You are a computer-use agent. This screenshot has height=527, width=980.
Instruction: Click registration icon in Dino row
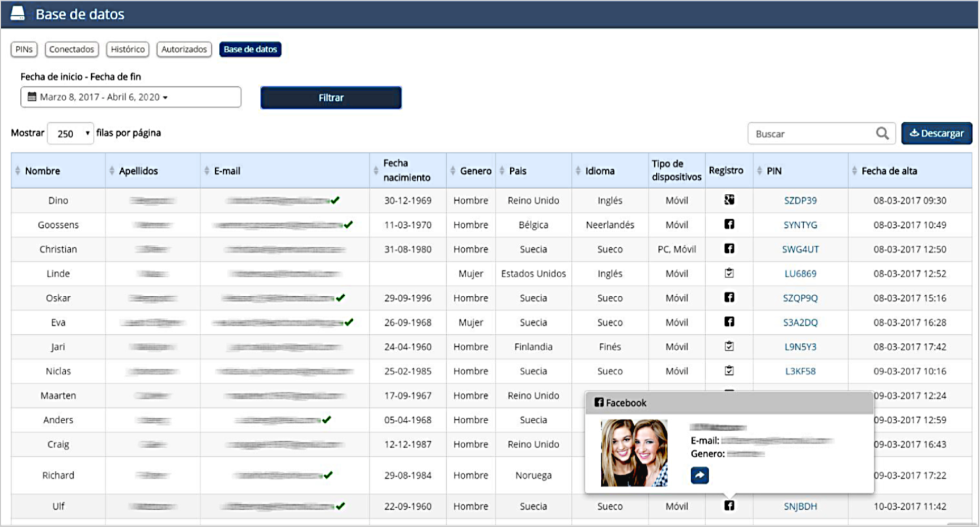point(729,199)
